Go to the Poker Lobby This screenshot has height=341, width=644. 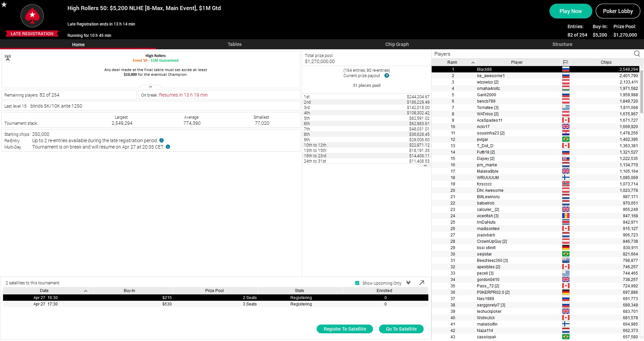pyautogui.click(x=618, y=11)
